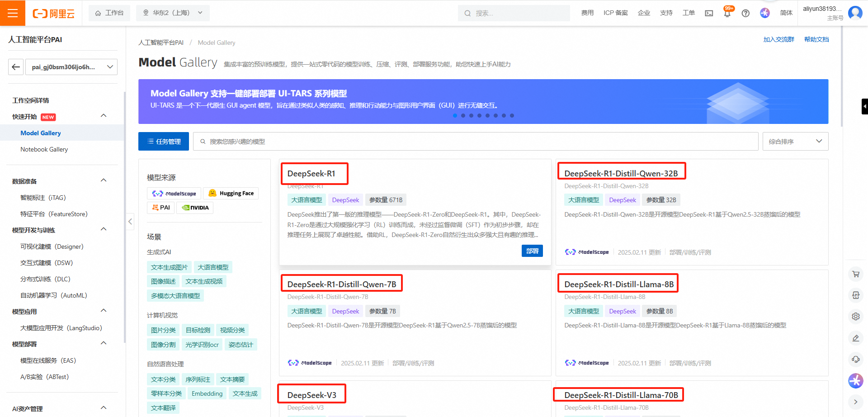Image resolution: width=868 pixels, height=417 pixels.
Task: Open the 综合排序 sort dropdown
Action: 795,141
